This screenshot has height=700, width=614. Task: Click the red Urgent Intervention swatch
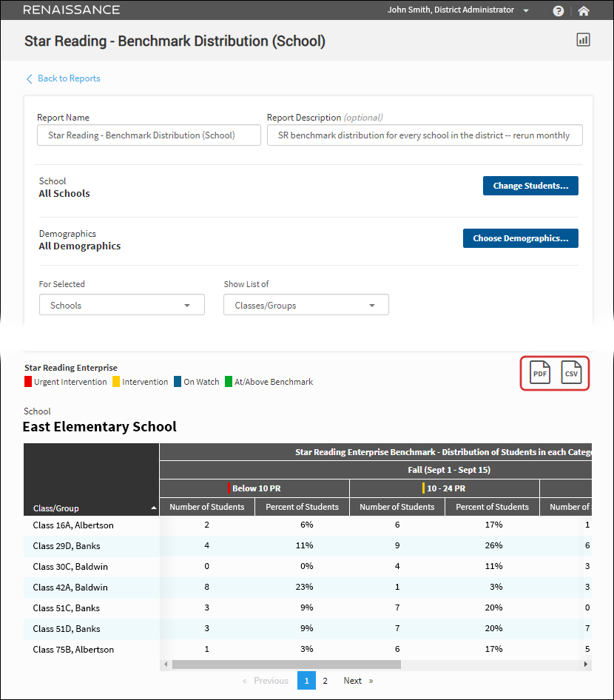[28, 382]
